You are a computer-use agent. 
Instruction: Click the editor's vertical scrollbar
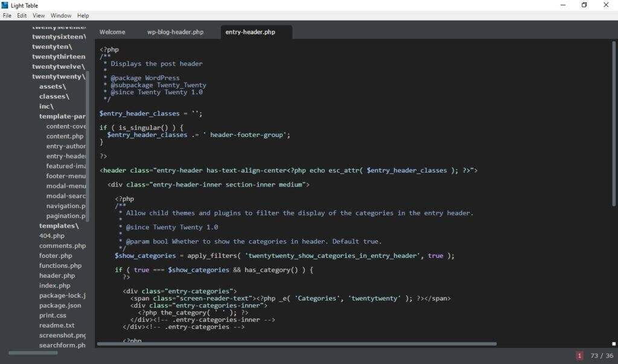(614, 121)
